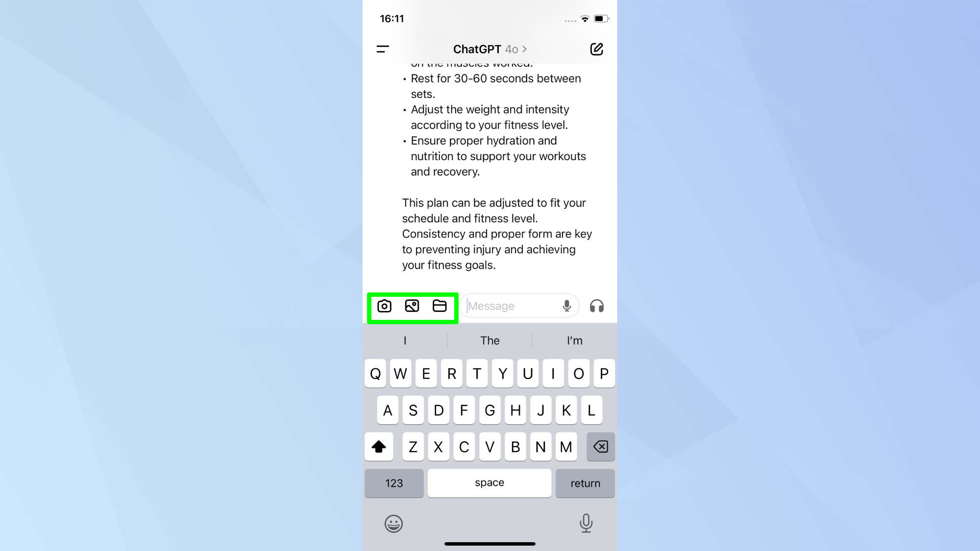The height and width of the screenshot is (551, 980).
Task: Tap the new chat compose icon
Action: [596, 48]
